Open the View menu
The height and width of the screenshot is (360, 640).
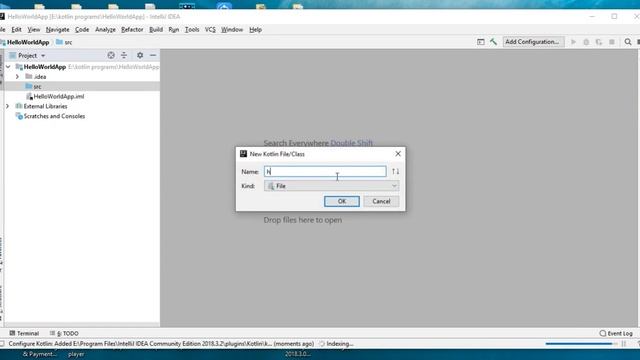(x=34, y=29)
